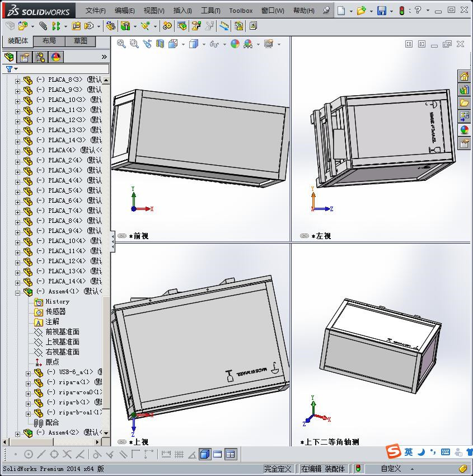Screen dimensions: 473x476
Task: Toggle the two view layout button
Action: pos(218,454)
